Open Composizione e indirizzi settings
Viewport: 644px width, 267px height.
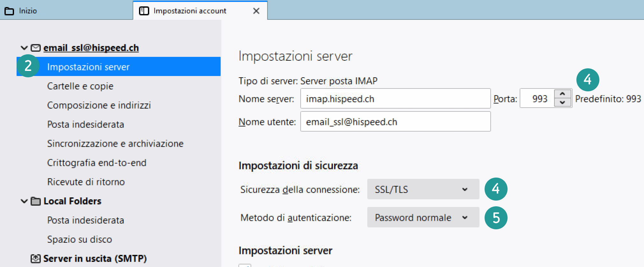pyautogui.click(x=99, y=105)
